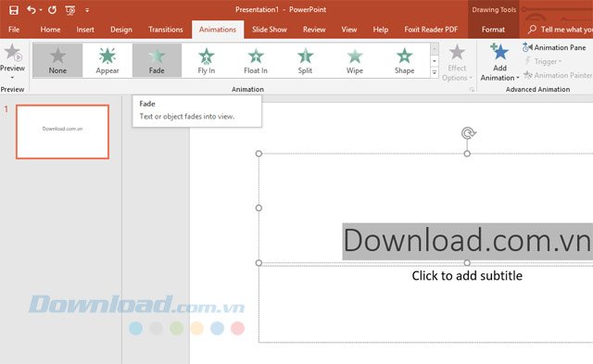Open the Animation Pane

coord(554,47)
